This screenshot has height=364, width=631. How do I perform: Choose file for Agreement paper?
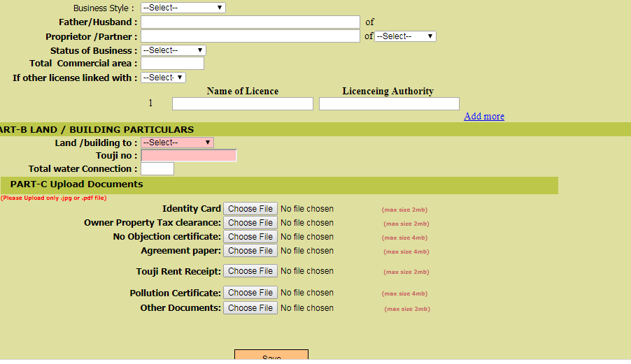pyautogui.click(x=250, y=251)
